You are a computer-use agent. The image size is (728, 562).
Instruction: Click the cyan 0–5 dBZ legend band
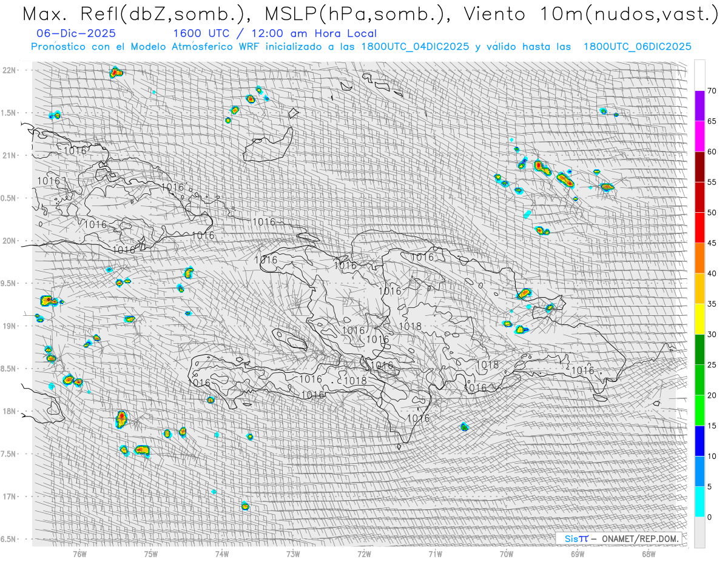699,501
